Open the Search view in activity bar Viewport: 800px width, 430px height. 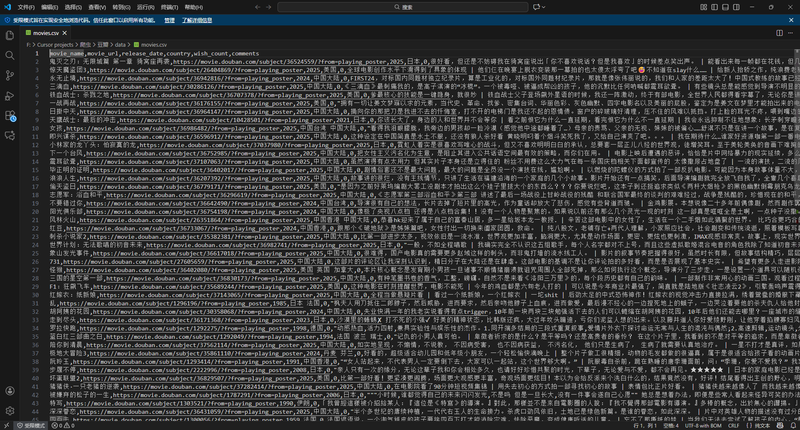point(10,55)
